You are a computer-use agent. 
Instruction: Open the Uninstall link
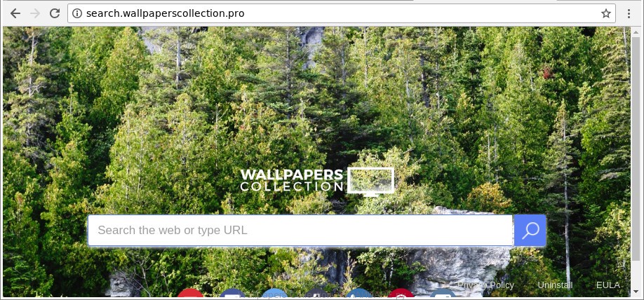tap(555, 285)
